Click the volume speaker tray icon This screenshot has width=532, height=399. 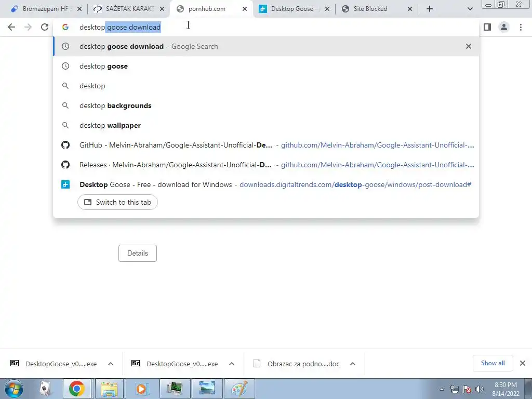(x=480, y=389)
